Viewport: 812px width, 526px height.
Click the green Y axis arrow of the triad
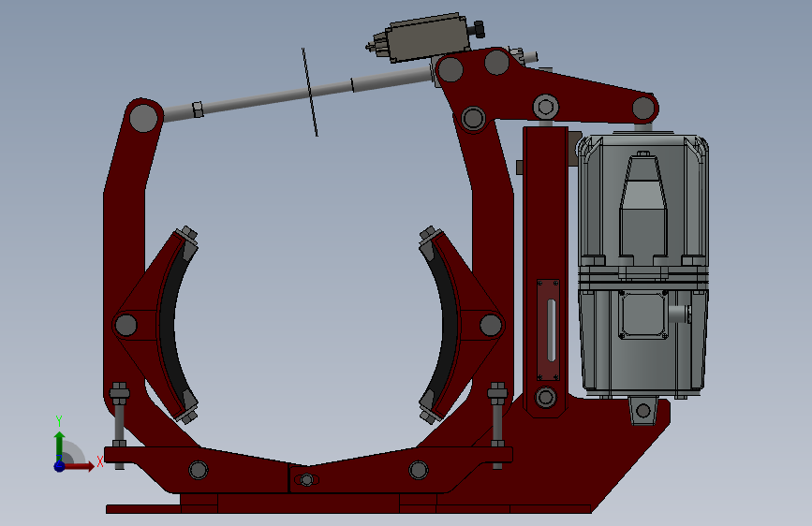click(59, 446)
